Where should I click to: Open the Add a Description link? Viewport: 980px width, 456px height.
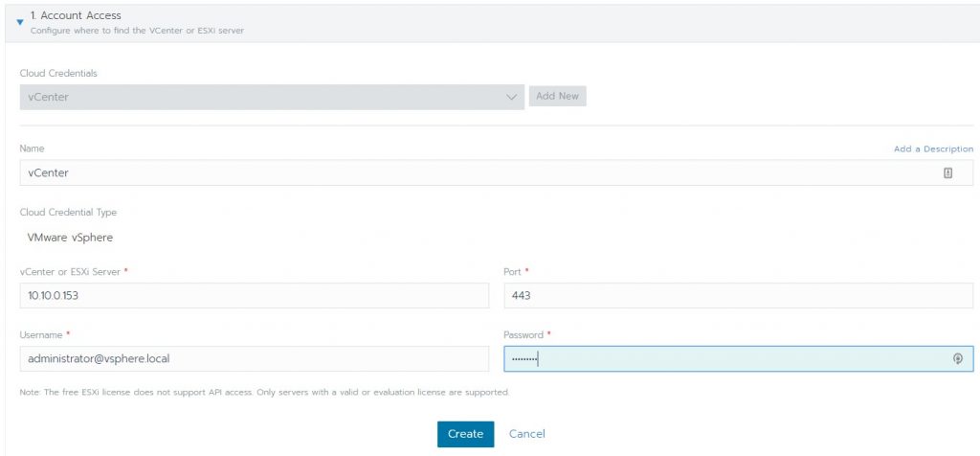933,148
